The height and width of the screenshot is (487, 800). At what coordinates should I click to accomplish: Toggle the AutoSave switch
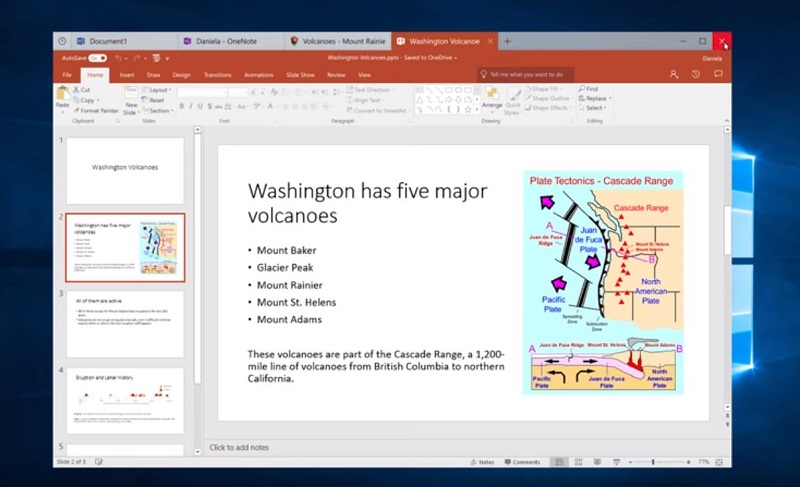(x=97, y=58)
